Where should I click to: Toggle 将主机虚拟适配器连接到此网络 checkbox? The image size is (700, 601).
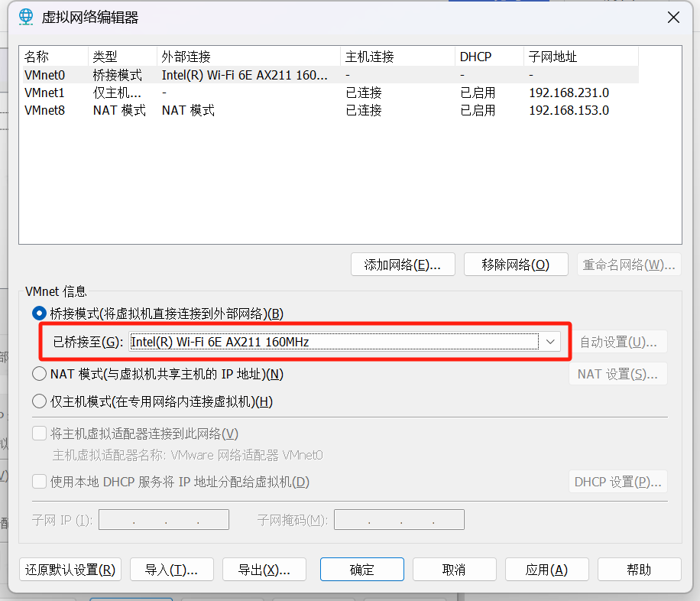pyautogui.click(x=39, y=434)
